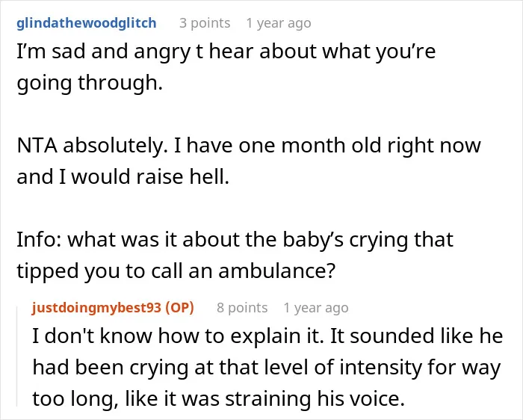Open justdoingmybest93 username link

[96, 307]
